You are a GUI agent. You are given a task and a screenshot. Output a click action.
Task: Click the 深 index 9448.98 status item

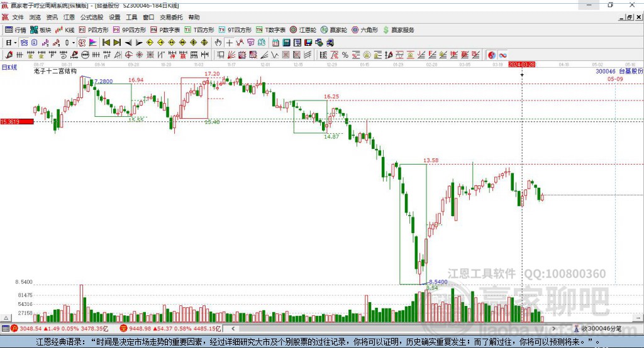[171, 329]
